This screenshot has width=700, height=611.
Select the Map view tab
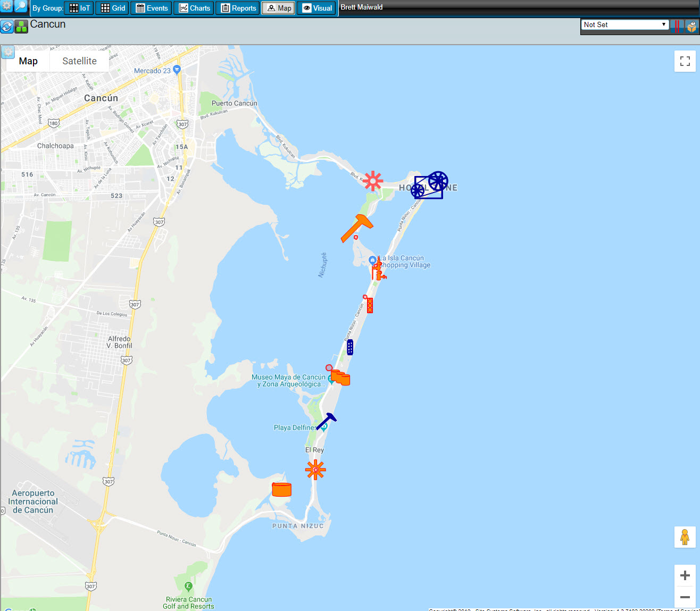pyautogui.click(x=279, y=8)
